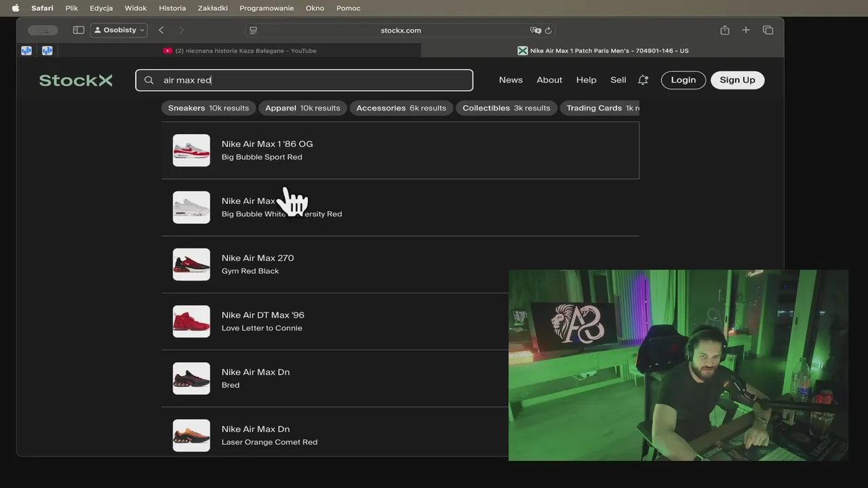Switch to the YouTube Kaza Bałagane tab

pyautogui.click(x=239, y=50)
